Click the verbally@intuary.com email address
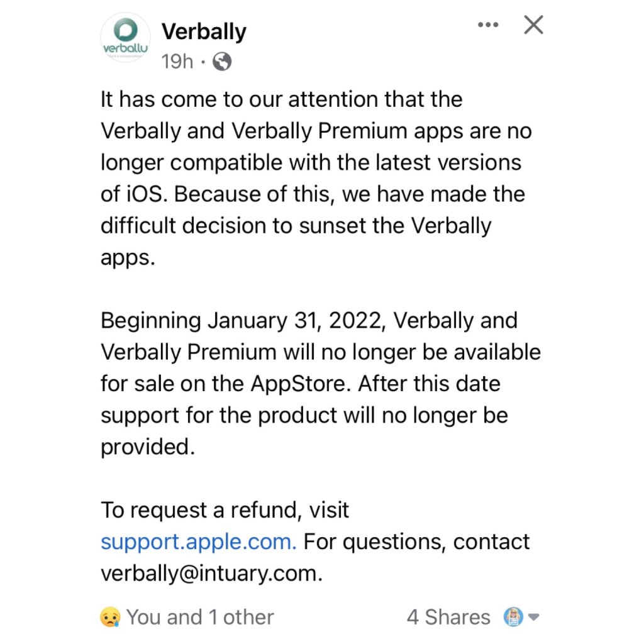This screenshot has width=644, height=644. click(x=211, y=574)
